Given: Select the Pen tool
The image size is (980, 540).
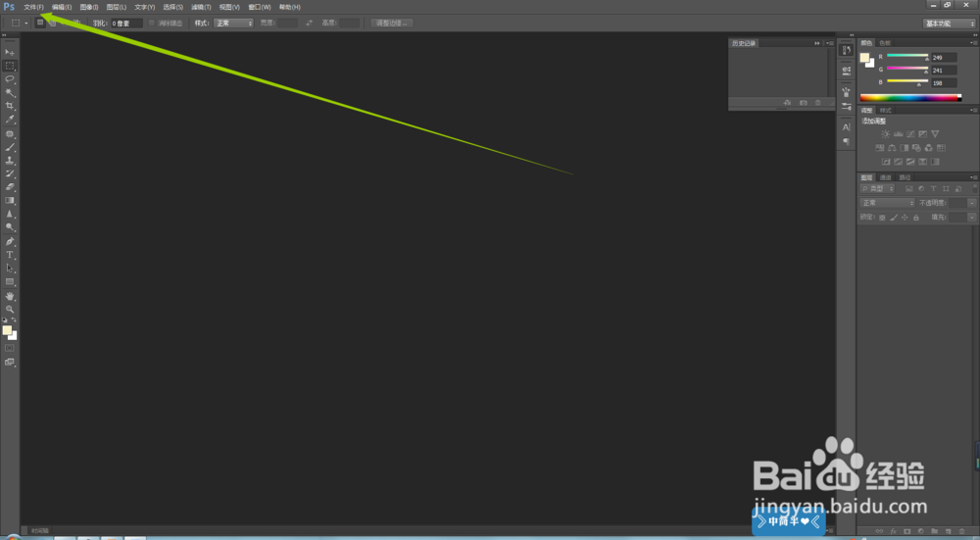Looking at the screenshot, I should coord(10,241).
